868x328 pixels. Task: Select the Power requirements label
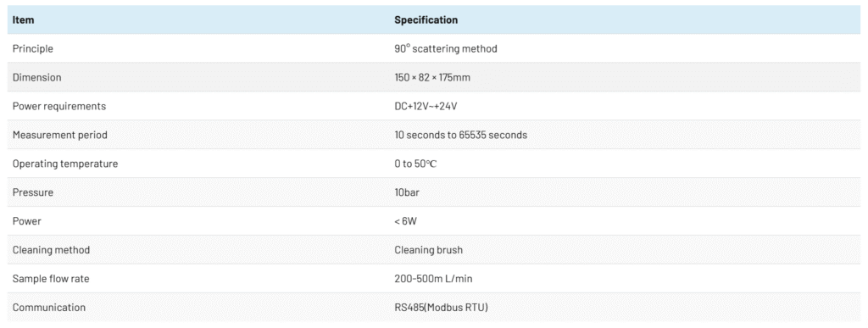tap(58, 106)
